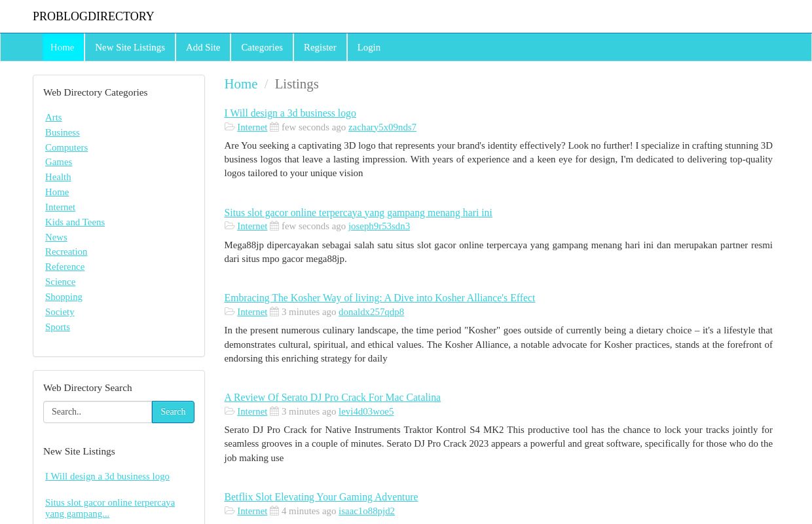Click inside the web directory search field

click(97, 411)
